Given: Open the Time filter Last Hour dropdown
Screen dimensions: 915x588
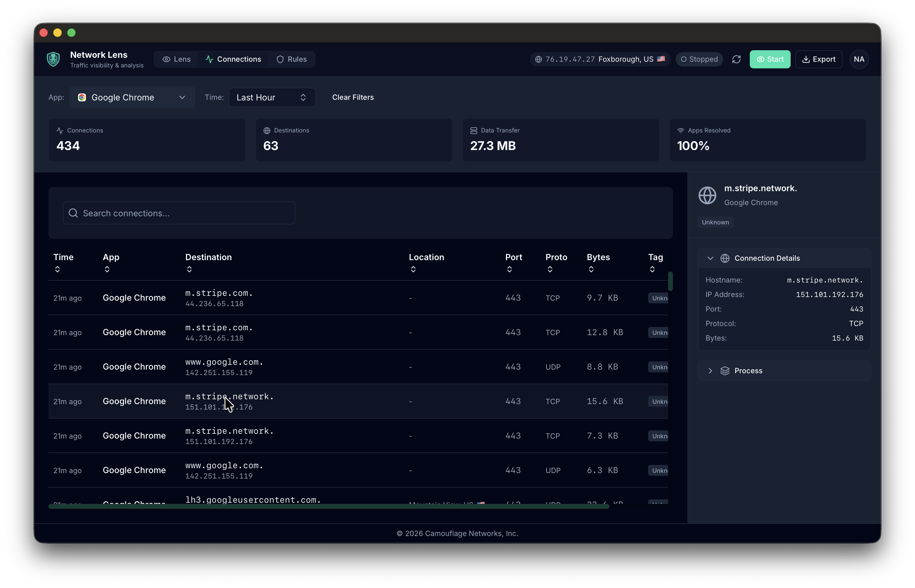Looking at the screenshot, I should click(x=272, y=97).
